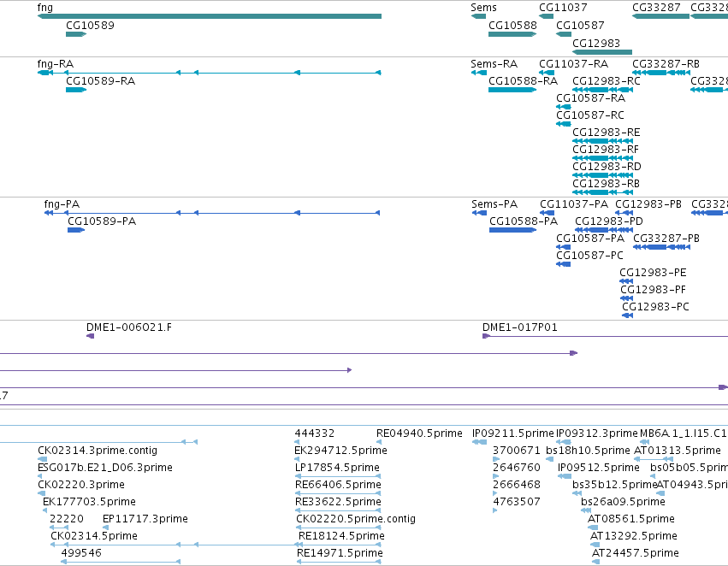The width and height of the screenshot is (728, 566).
Task: Open the CG10589 gene label
Action: point(90,26)
